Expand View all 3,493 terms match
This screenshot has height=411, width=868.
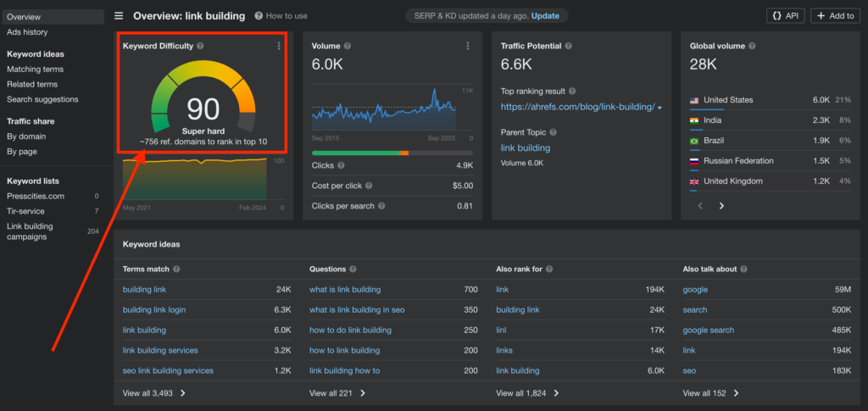154,393
